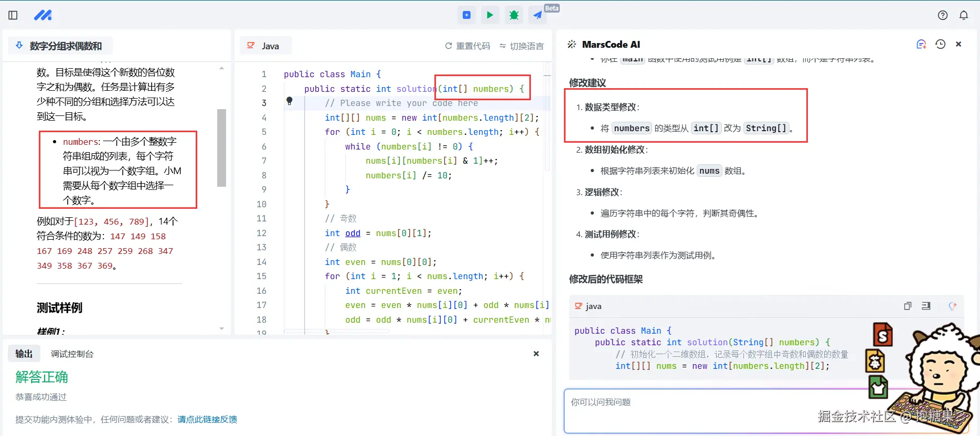Click 切换语言 to switch language

point(521,46)
